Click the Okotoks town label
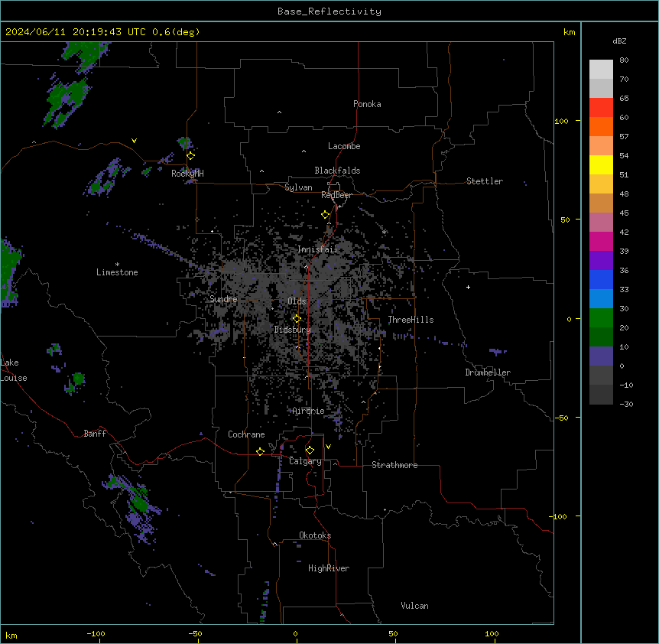This screenshot has width=659, height=644. (x=315, y=535)
